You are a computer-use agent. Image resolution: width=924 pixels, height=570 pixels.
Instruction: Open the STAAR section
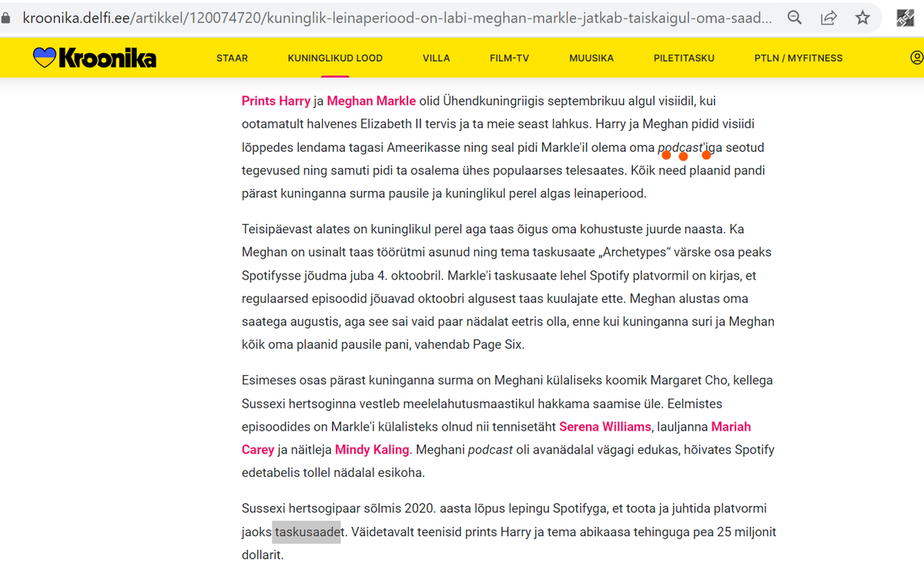[232, 58]
